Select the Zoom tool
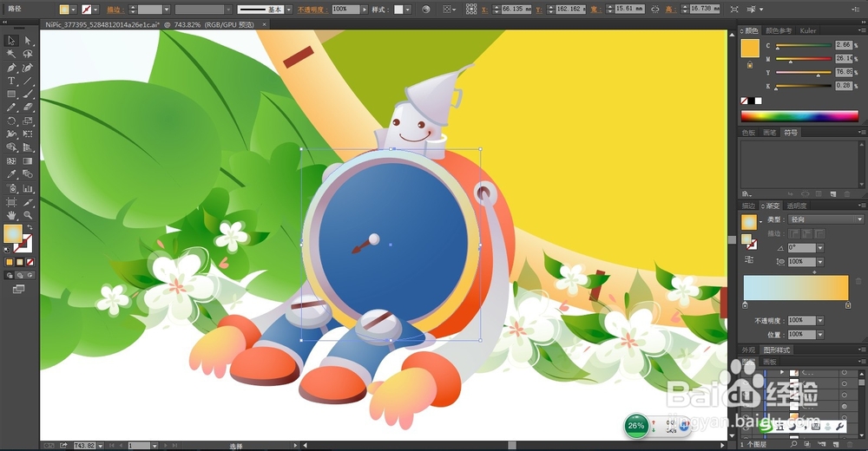 coord(28,215)
